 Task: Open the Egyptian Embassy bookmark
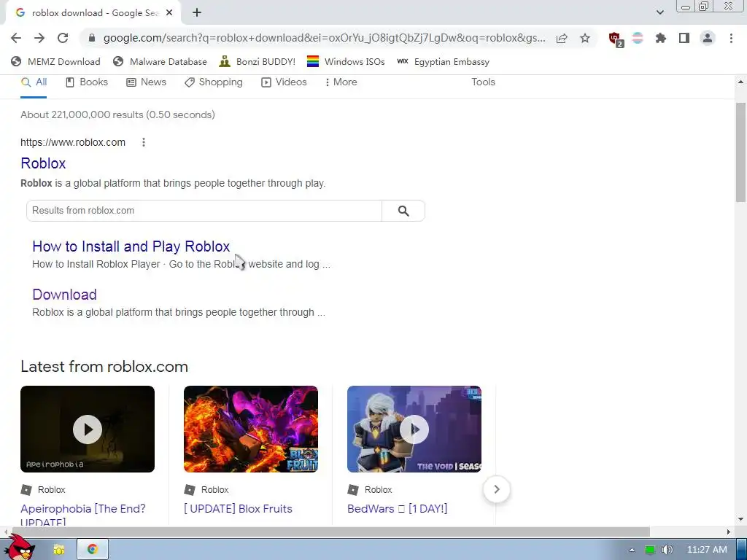click(443, 61)
